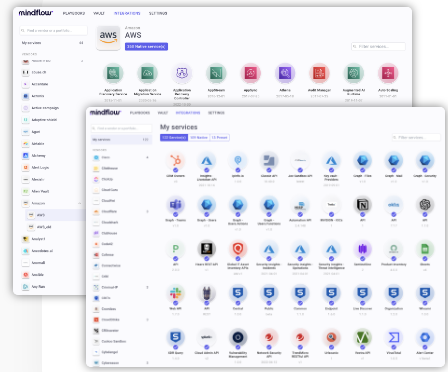Open the VirusTotal service icon
Image resolution: width=448 pixels, height=372 pixels.
(x=394, y=337)
